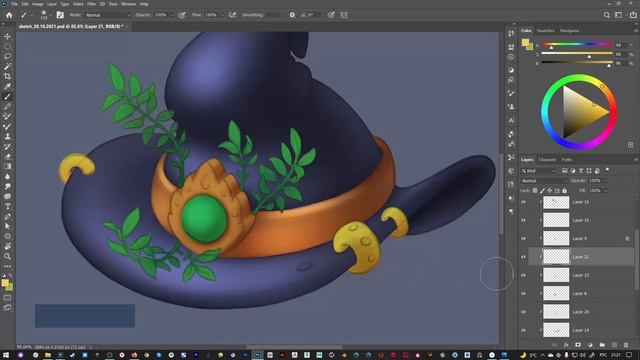The width and height of the screenshot is (640, 360).
Task: Open the brush Opacity slider arrow
Action: point(171,15)
